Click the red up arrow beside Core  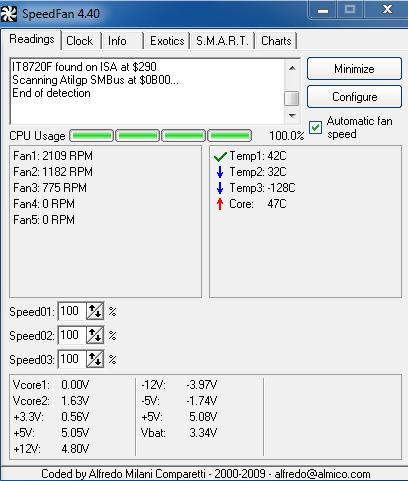(220, 204)
